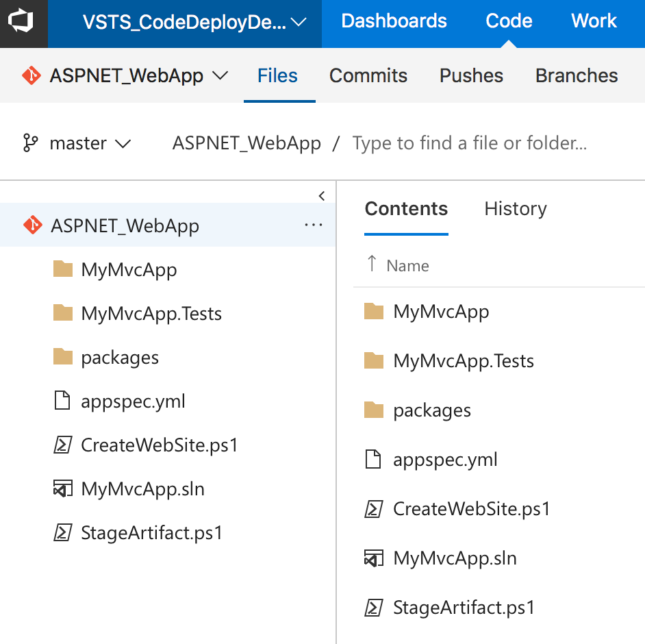Click the VSTS logo icon
The width and height of the screenshot is (645, 644).
coord(21,21)
